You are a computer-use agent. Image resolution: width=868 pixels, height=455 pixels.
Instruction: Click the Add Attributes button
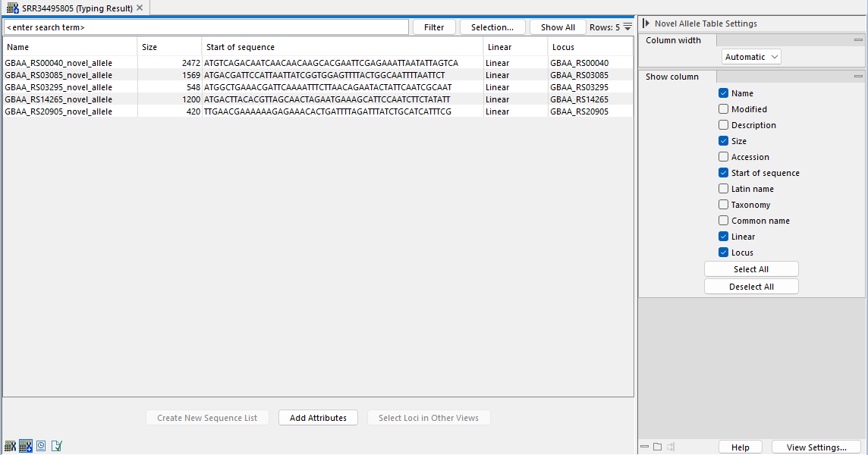318,418
